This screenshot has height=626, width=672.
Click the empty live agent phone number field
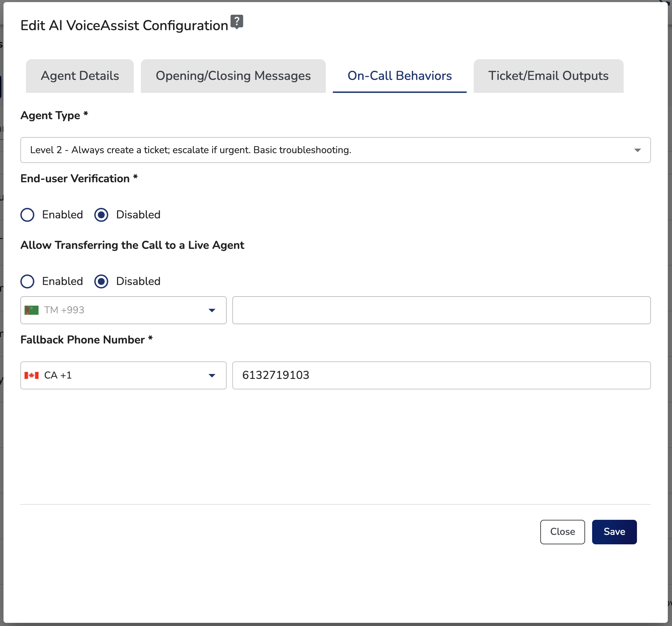coord(441,310)
